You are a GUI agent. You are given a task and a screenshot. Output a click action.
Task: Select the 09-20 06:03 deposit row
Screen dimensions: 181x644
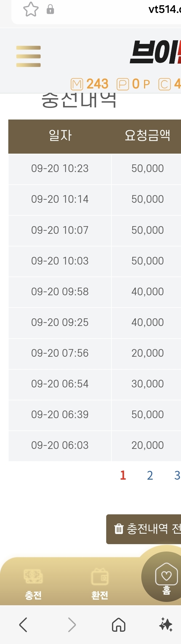point(95,446)
